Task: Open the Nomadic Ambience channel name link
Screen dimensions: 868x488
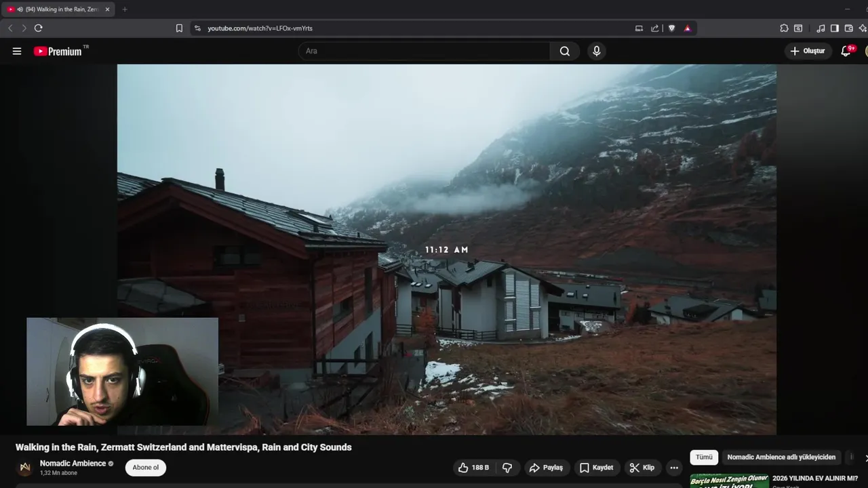Action: pyautogui.click(x=73, y=464)
